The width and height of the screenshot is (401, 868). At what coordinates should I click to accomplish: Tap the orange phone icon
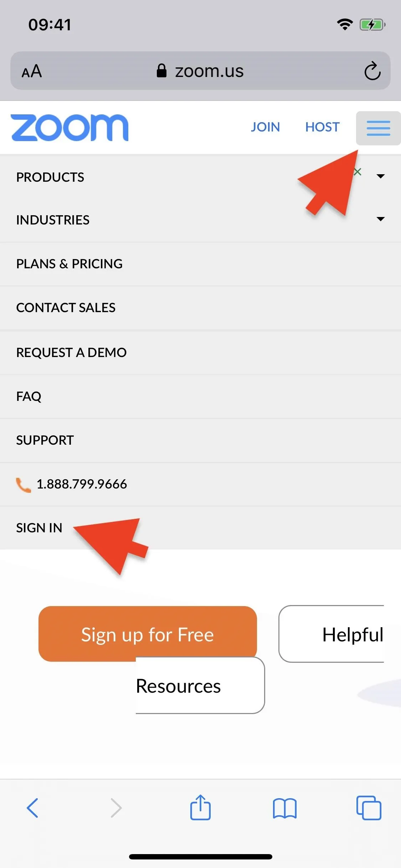(x=24, y=485)
